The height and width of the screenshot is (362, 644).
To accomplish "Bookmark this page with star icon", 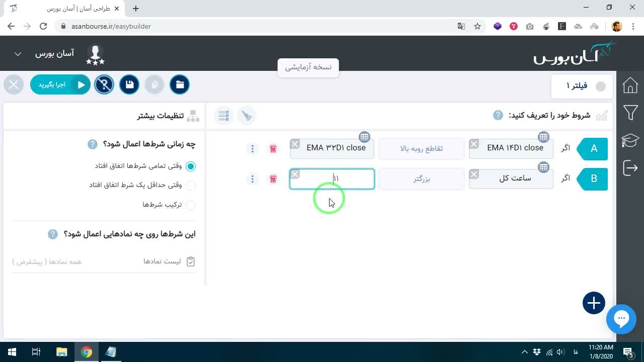I will coord(477,26).
